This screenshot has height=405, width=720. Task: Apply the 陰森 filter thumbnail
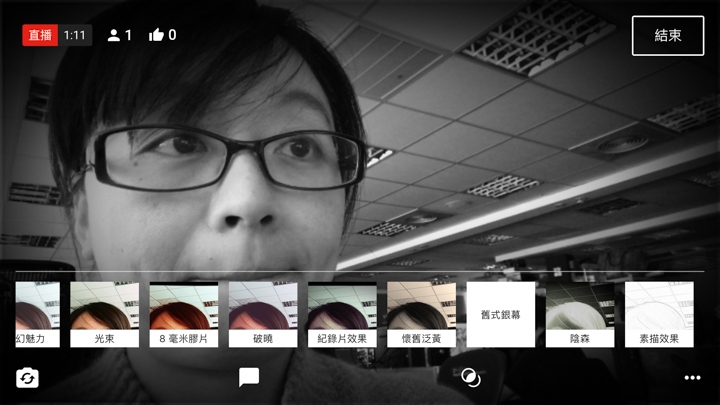coord(580,315)
